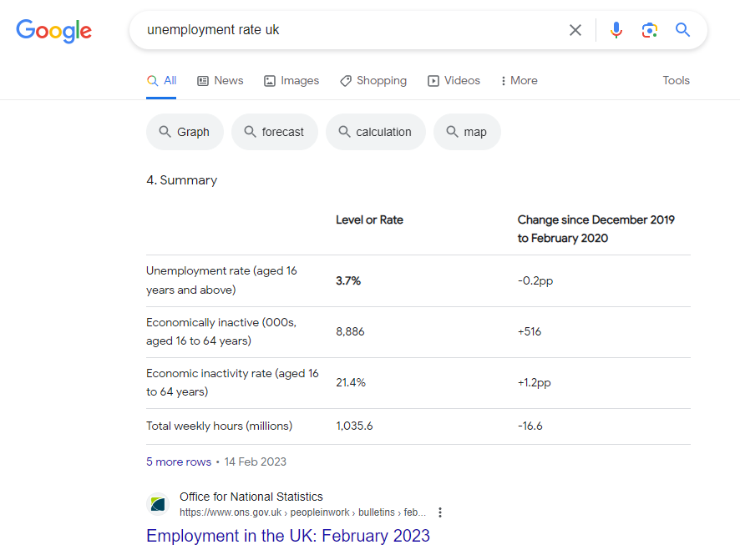Select the 1,035.6 weekly hours value
The height and width of the screenshot is (560, 740).
[x=354, y=426]
